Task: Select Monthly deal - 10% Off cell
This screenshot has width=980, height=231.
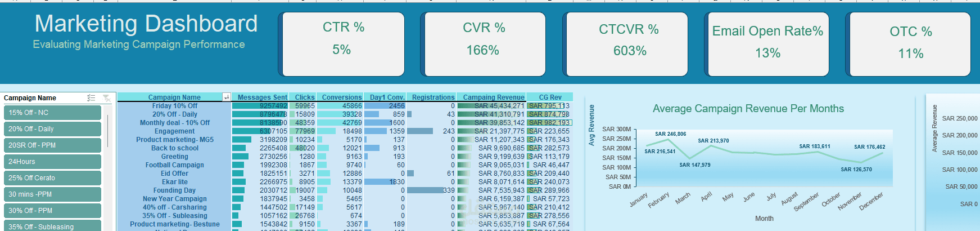Action: 175,123
